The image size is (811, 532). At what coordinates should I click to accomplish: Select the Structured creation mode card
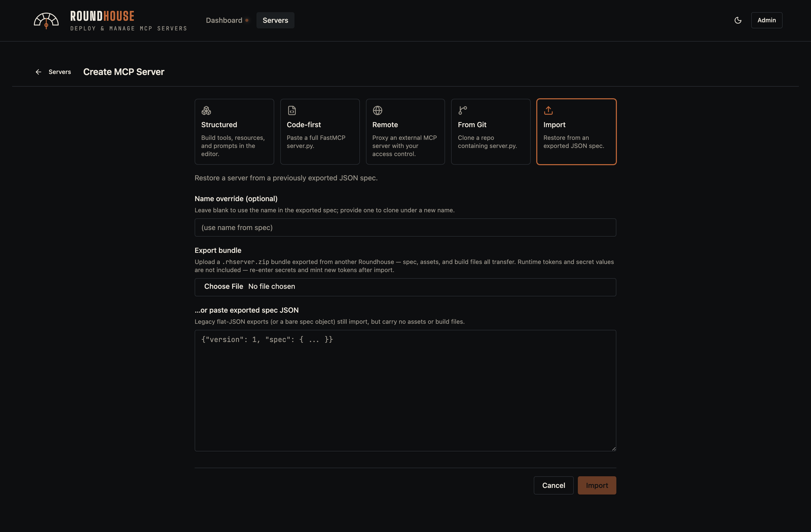(x=234, y=132)
